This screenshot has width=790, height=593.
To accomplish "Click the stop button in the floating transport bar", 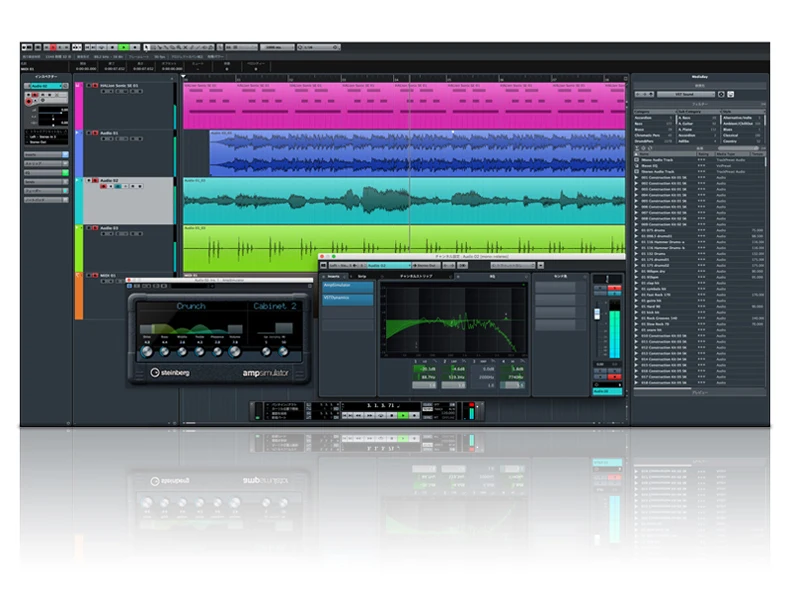I will pyautogui.click(x=391, y=416).
